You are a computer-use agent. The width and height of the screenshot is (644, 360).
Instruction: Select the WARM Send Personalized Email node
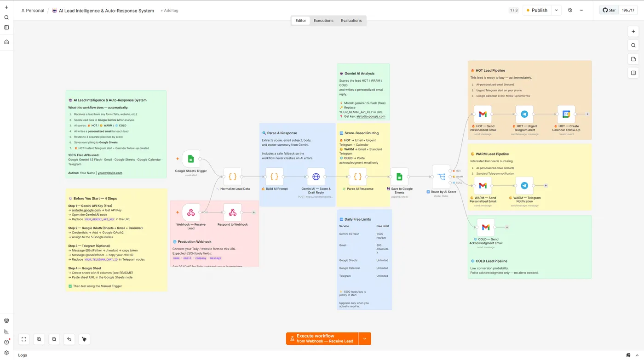[x=483, y=186]
